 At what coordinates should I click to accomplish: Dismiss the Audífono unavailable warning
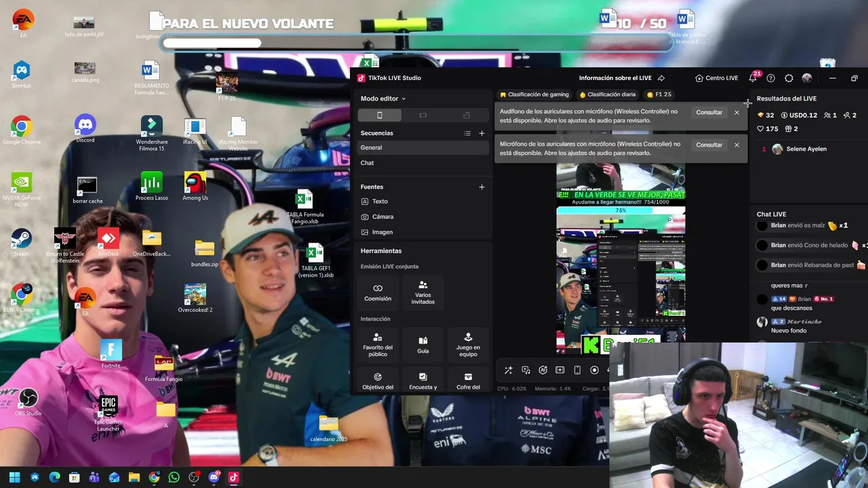737,113
